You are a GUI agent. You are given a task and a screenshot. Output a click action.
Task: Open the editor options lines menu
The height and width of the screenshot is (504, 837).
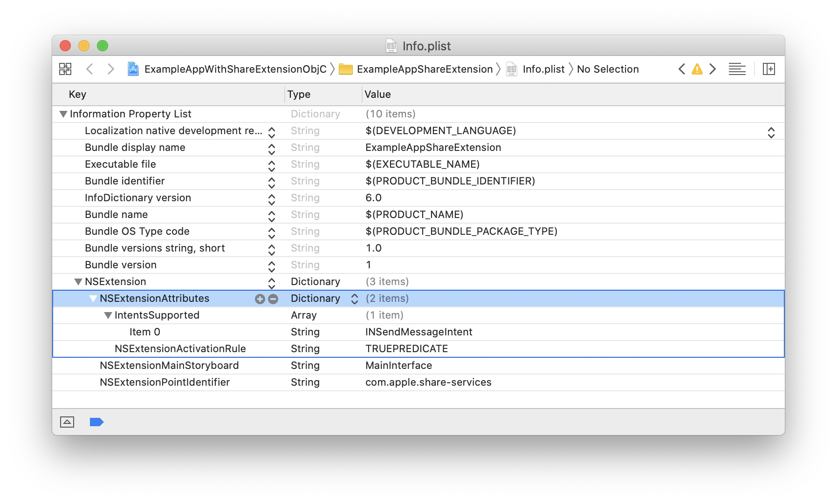[x=737, y=69]
